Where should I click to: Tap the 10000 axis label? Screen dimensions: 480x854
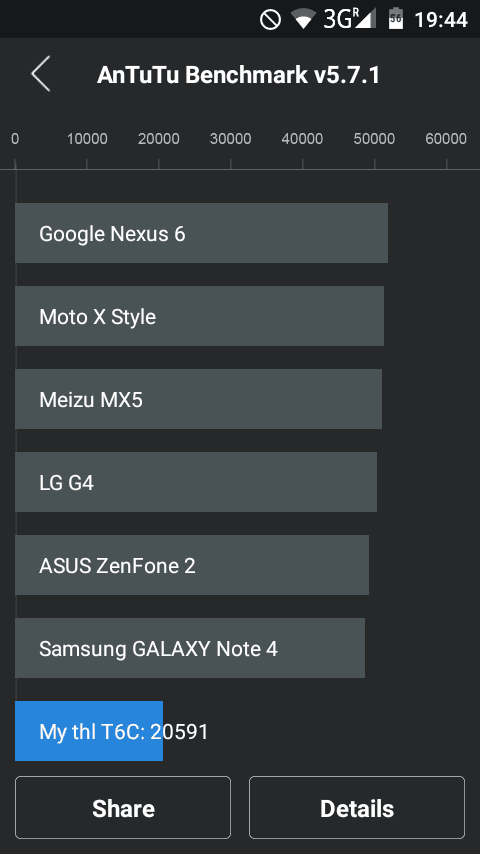tap(87, 139)
